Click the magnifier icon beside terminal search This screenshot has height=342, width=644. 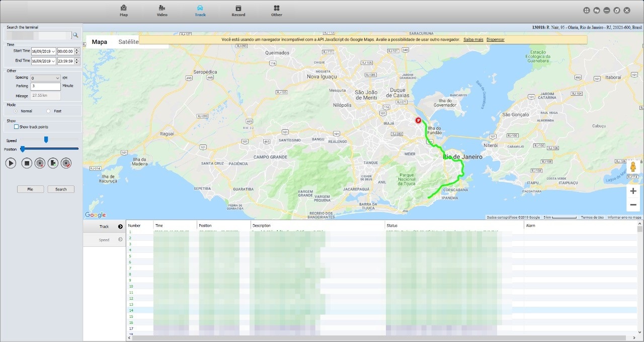pos(75,35)
